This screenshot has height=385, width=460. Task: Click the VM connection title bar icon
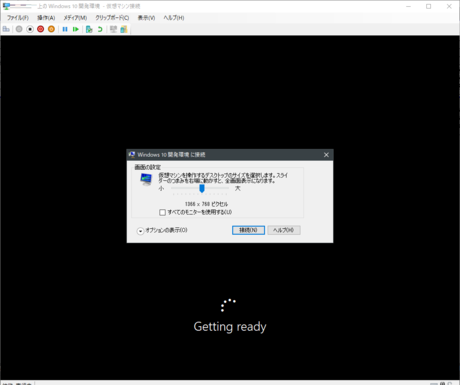[6, 6]
